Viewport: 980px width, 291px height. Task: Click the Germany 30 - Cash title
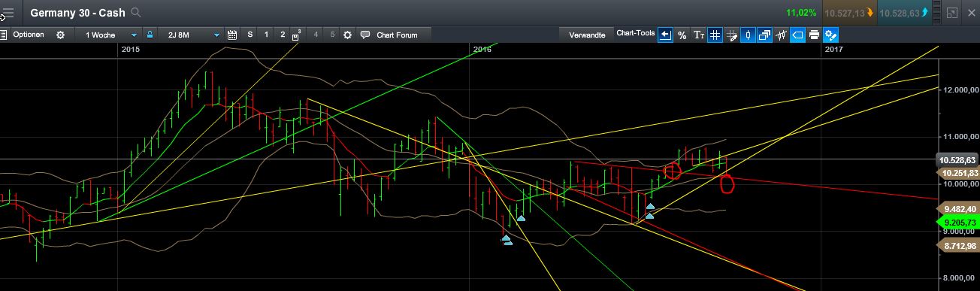[77, 13]
